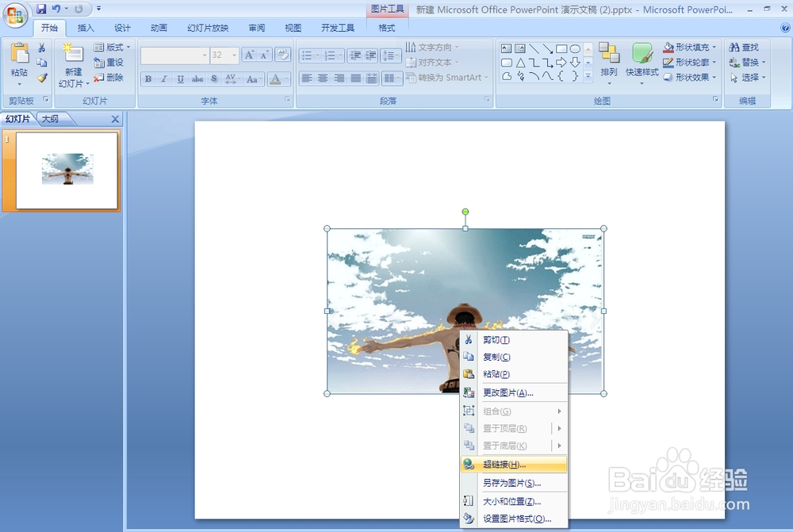Open the Arrange (排列) icon

pos(609,53)
